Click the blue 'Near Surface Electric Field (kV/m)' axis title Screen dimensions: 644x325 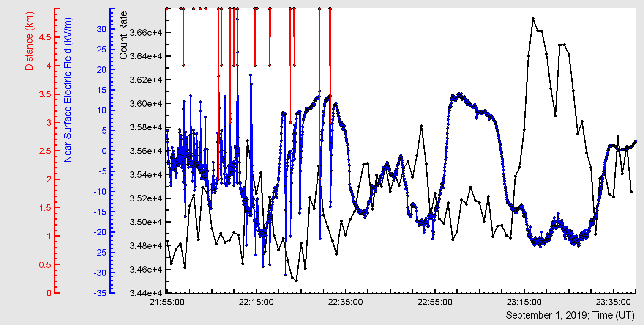(x=68, y=91)
